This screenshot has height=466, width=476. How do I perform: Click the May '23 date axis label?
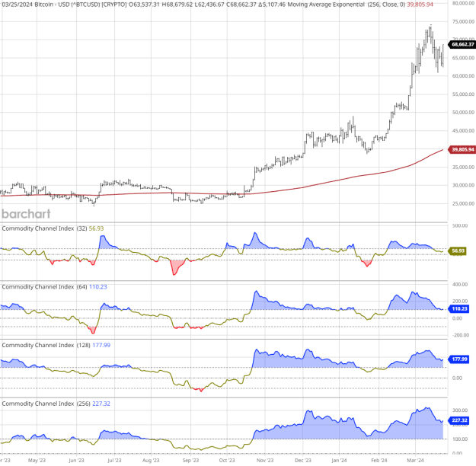tap(37, 460)
